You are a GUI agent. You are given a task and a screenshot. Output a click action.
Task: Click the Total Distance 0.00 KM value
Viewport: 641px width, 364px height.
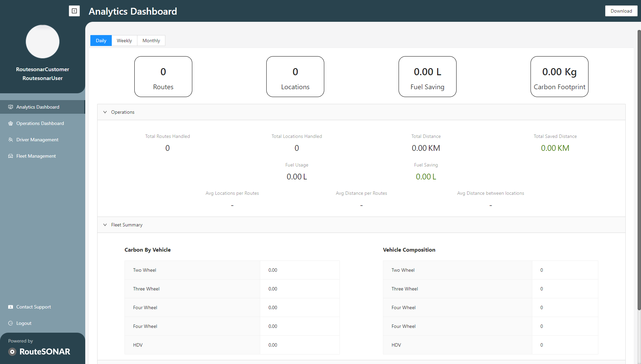point(426,148)
